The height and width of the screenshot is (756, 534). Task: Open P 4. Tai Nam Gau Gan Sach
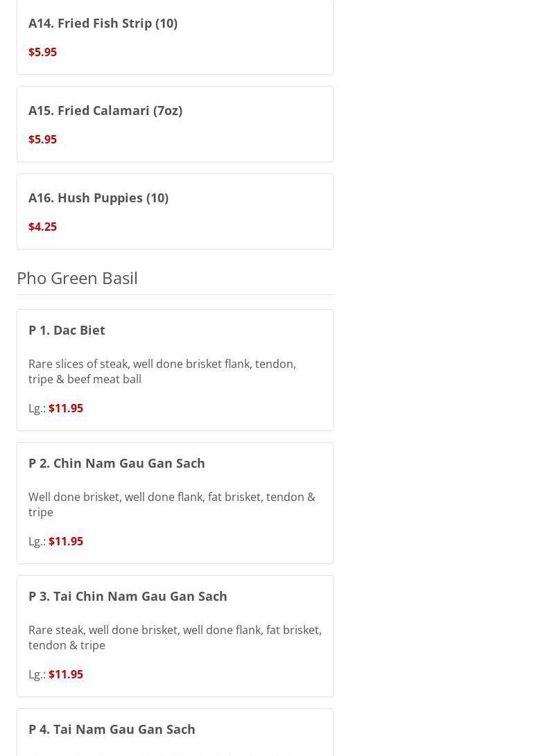tap(112, 729)
